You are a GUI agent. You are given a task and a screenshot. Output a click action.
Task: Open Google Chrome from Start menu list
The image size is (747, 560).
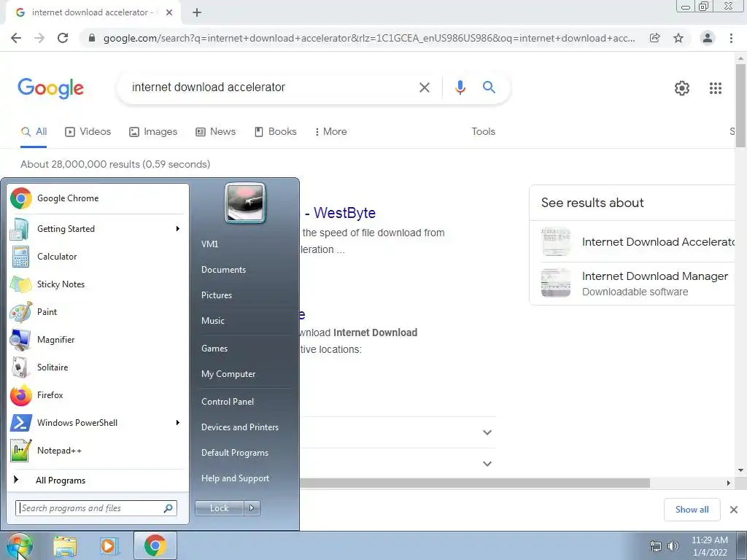tap(98, 198)
